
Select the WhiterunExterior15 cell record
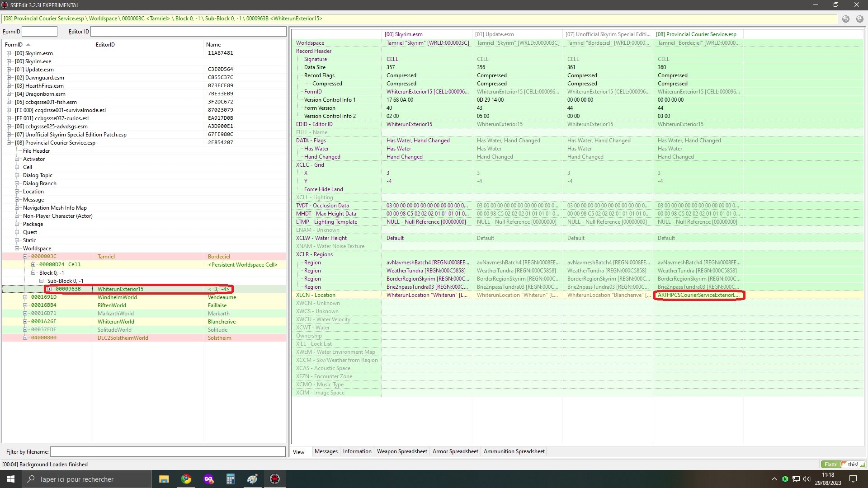coord(144,289)
